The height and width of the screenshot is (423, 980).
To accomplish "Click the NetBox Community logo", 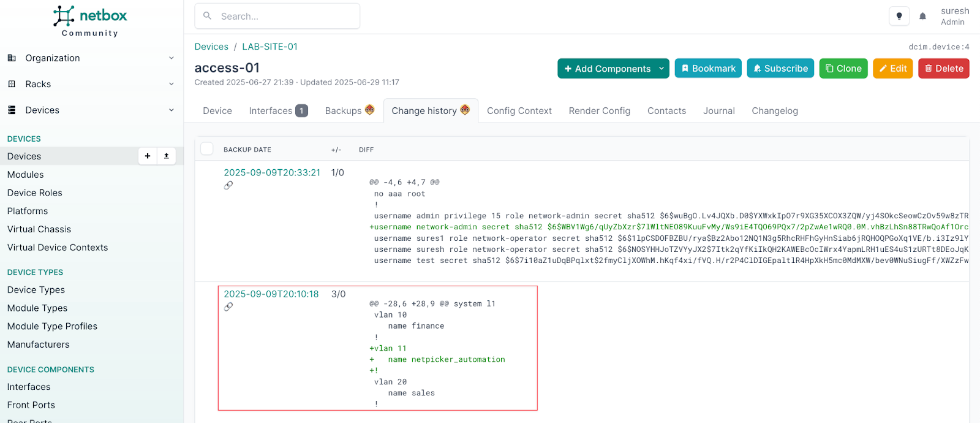I will (x=90, y=21).
